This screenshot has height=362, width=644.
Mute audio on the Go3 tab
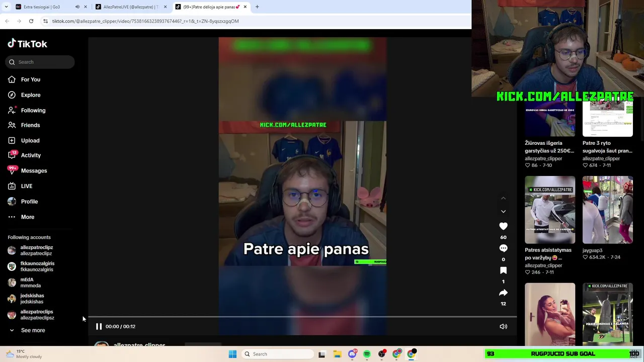pyautogui.click(x=77, y=7)
